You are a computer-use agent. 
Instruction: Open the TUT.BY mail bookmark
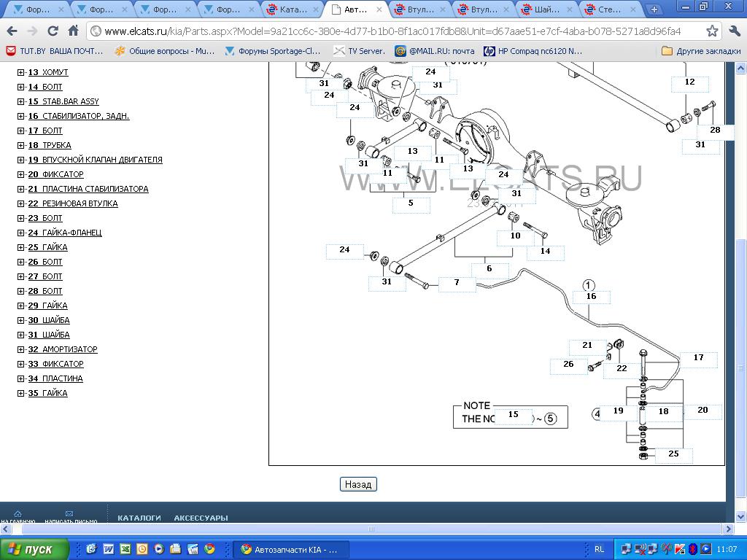coord(55,51)
